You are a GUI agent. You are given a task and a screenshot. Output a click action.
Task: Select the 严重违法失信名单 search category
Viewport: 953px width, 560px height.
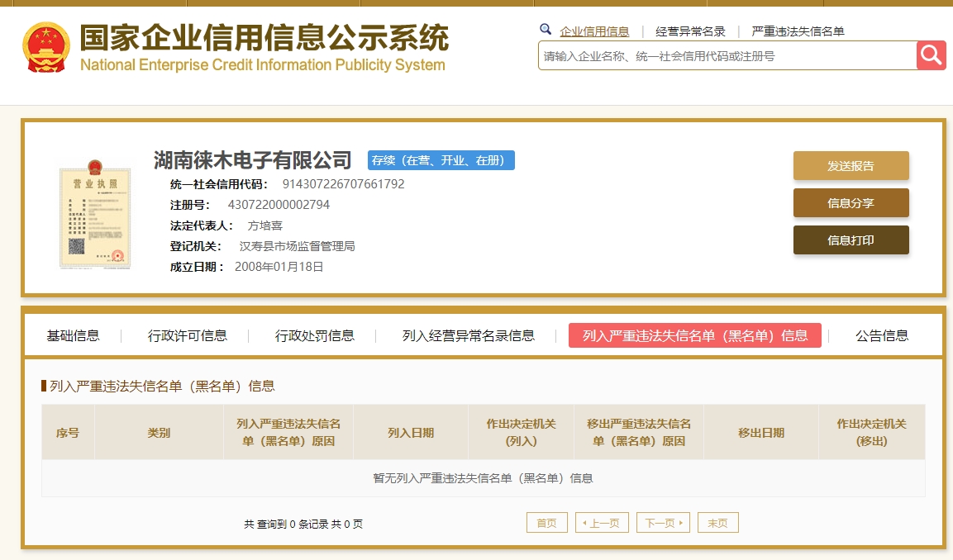tap(798, 31)
